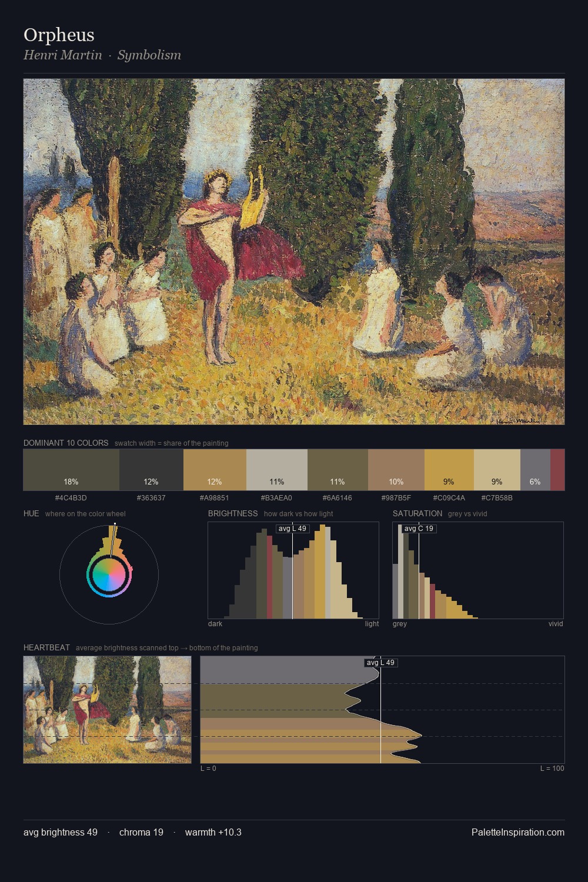Click the avg L 49 label in heartbeat chart
Viewport: 588px width, 882px height.
point(380,663)
